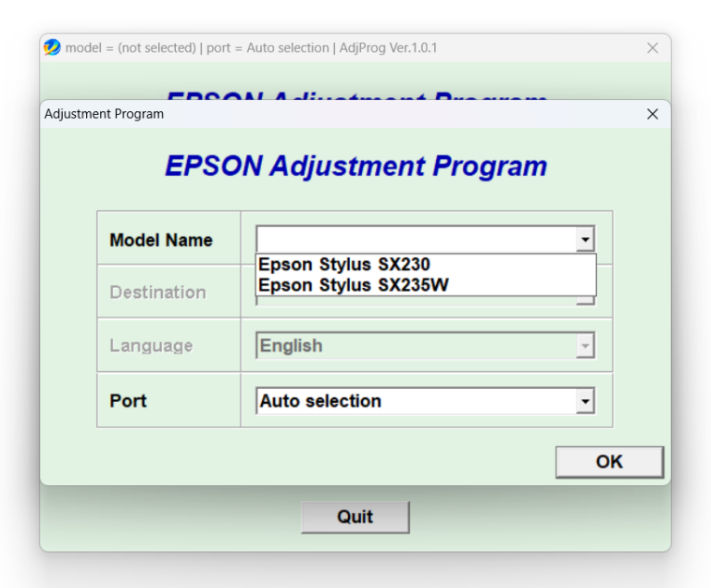Click the Model Name combo box field

point(425,239)
